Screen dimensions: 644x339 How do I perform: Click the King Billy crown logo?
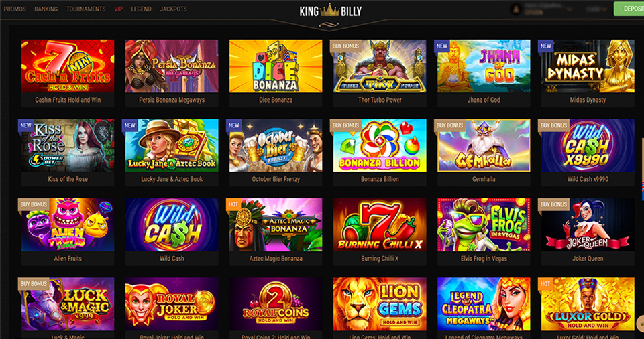click(x=330, y=11)
